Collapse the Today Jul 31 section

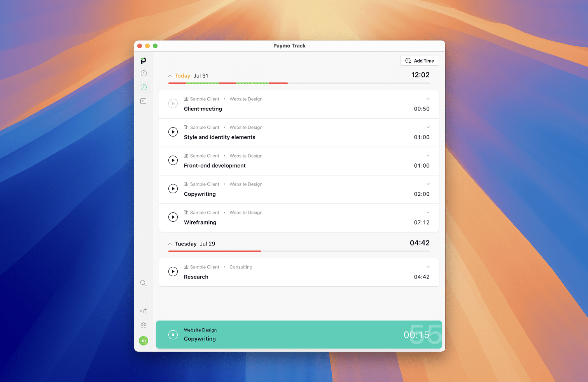pyautogui.click(x=170, y=76)
